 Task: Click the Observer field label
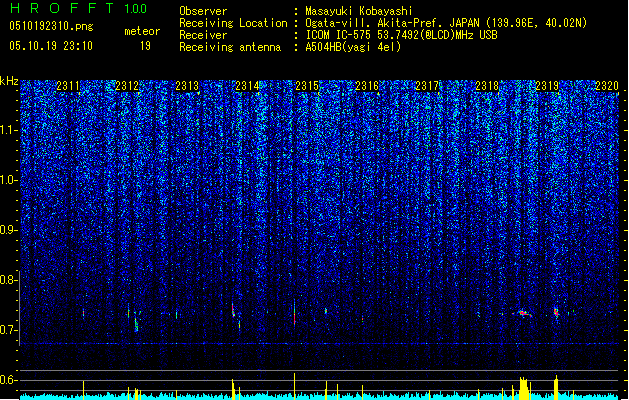203,11
